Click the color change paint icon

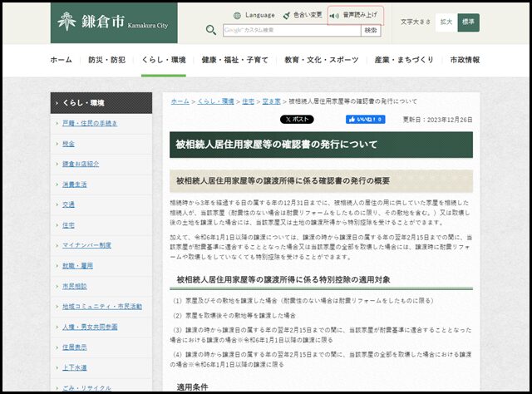click(287, 15)
